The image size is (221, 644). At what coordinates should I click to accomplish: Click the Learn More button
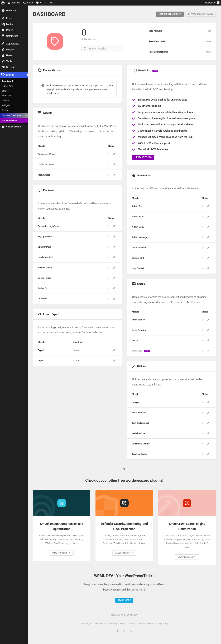click(x=124, y=600)
